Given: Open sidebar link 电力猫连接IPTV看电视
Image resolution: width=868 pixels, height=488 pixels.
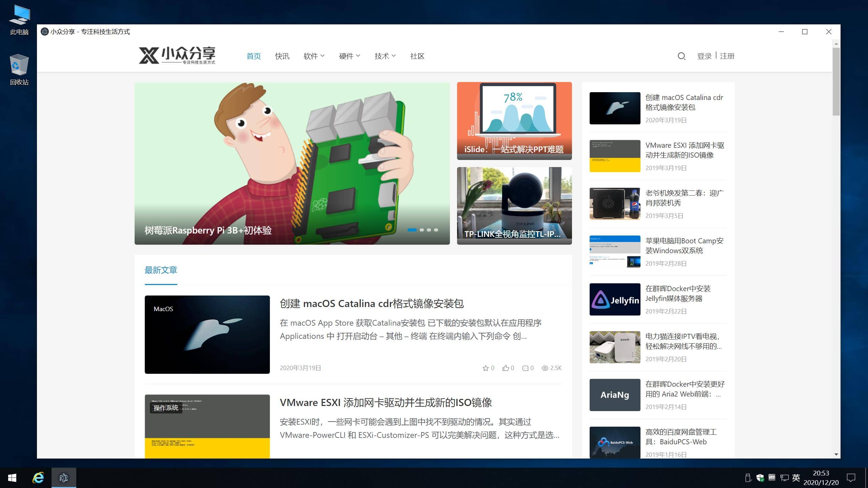Looking at the screenshot, I should pyautogui.click(x=683, y=341).
